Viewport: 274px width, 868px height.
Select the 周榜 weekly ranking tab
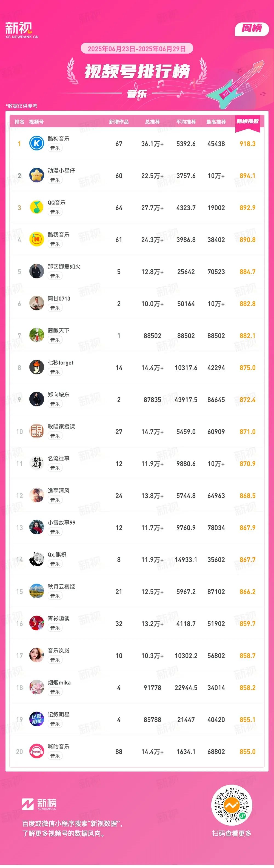252,28
